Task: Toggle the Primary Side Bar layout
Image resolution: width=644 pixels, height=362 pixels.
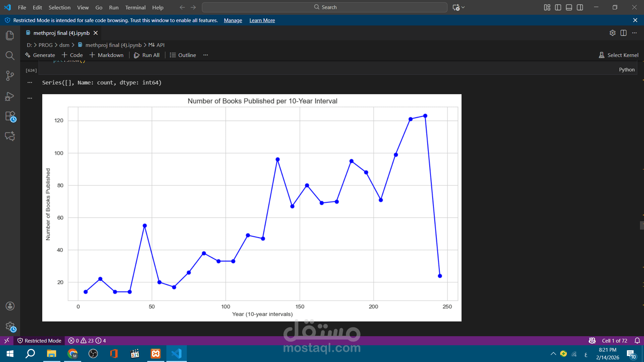Action: tap(558, 7)
